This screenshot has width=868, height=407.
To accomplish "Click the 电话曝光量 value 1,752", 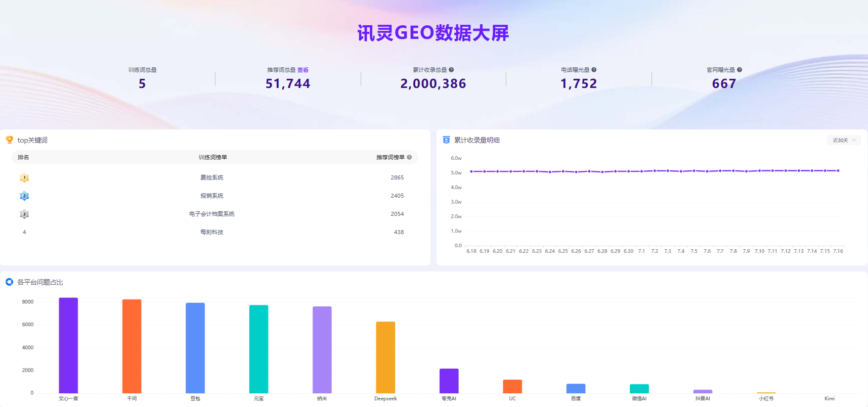I will [579, 83].
